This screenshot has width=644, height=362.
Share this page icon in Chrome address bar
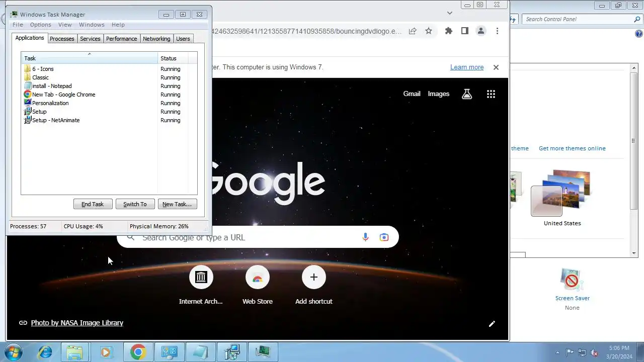(x=413, y=31)
